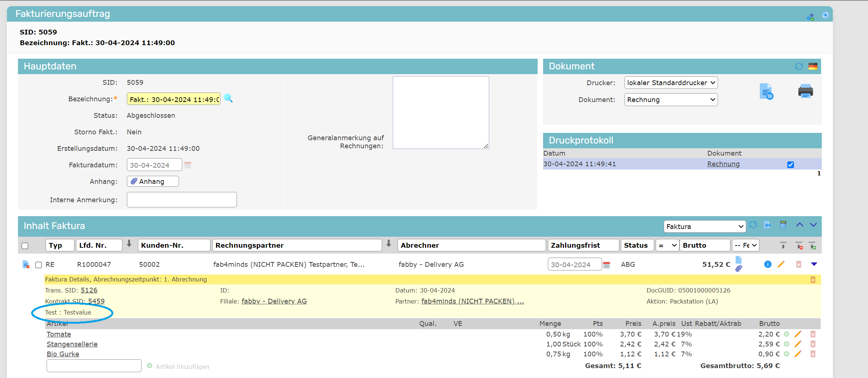This screenshot has height=378, width=868.
Task: Click the add filter funnel icon
Action: tap(812, 246)
